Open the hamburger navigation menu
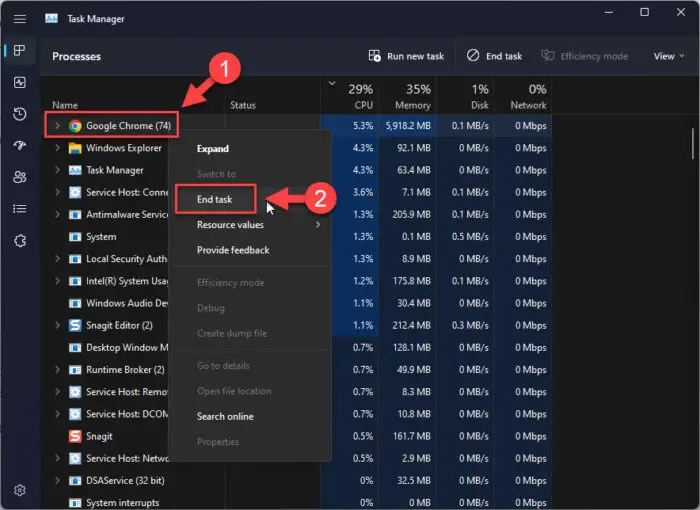Screen dimensions: 700x510 [20, 19]
